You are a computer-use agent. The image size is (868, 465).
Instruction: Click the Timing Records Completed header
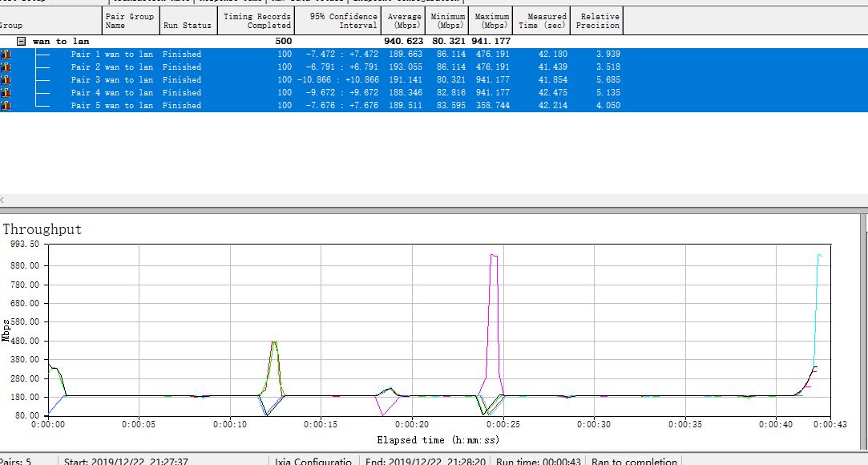tap(256, 21)
